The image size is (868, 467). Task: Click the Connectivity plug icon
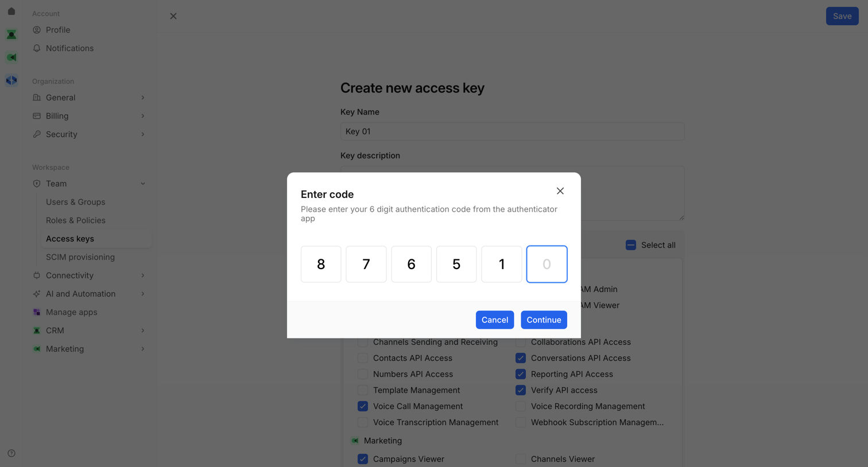pos(37,275)
